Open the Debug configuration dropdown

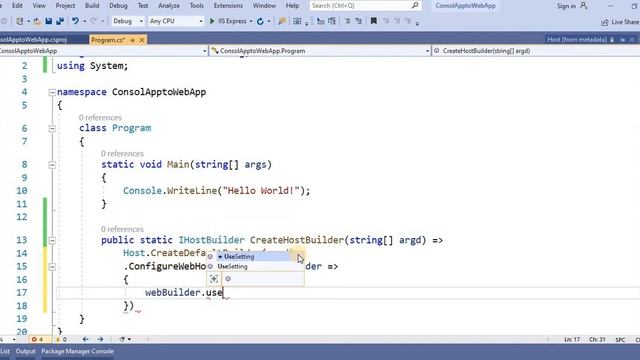(141, 21)
